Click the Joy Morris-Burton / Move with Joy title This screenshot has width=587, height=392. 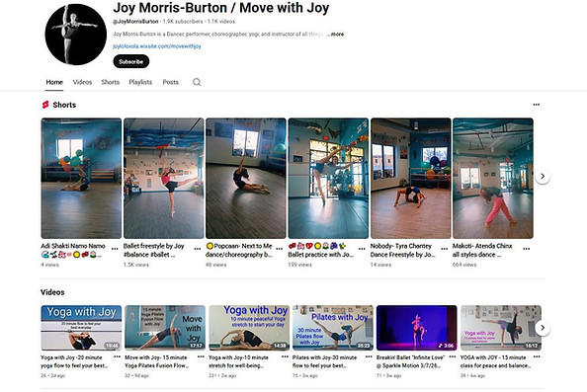(x=221, y=8)
